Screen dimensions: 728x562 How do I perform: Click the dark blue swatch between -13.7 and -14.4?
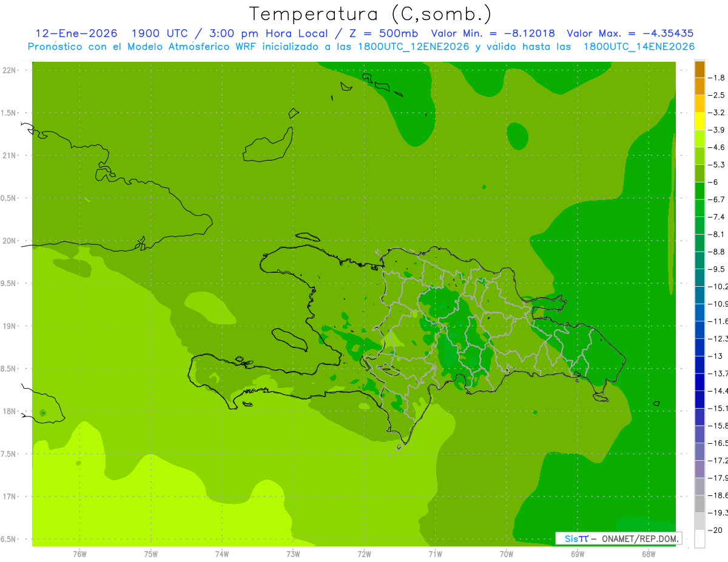tap(699, 382)
